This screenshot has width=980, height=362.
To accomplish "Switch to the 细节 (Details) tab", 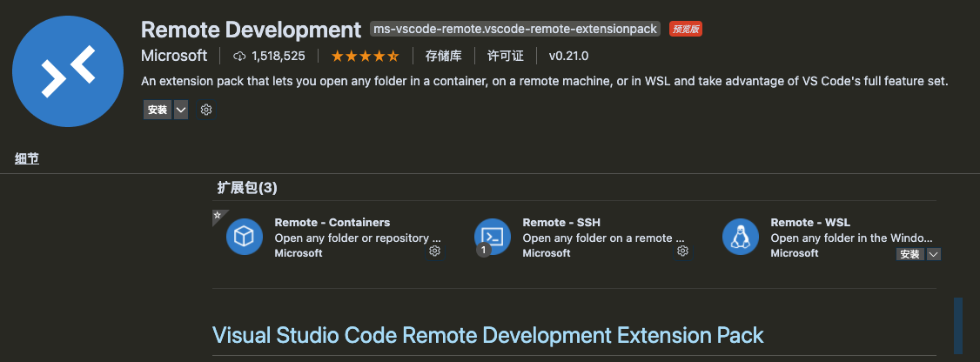I will [x=27, y=158].
